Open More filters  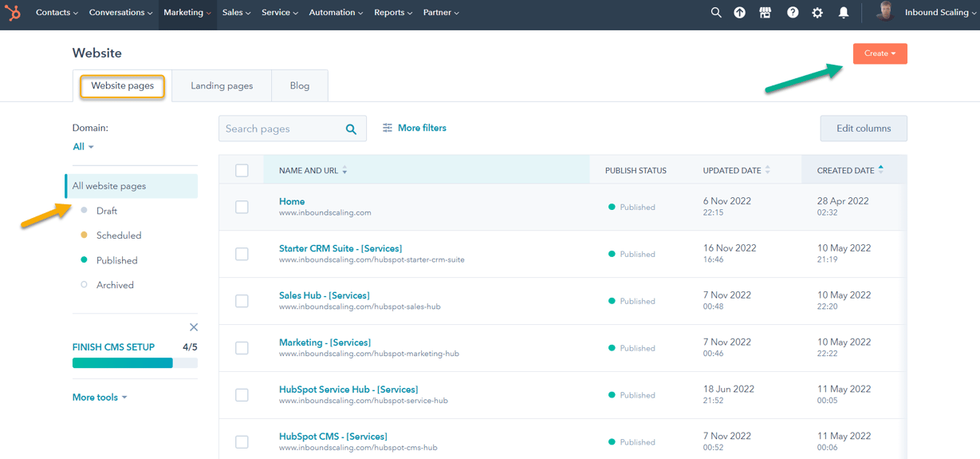[422, 128]
